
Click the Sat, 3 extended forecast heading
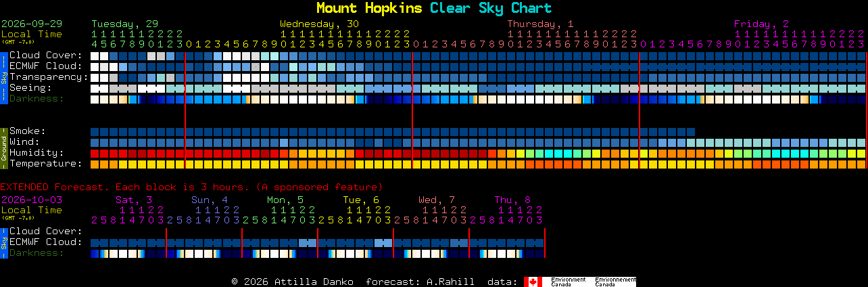134,200
